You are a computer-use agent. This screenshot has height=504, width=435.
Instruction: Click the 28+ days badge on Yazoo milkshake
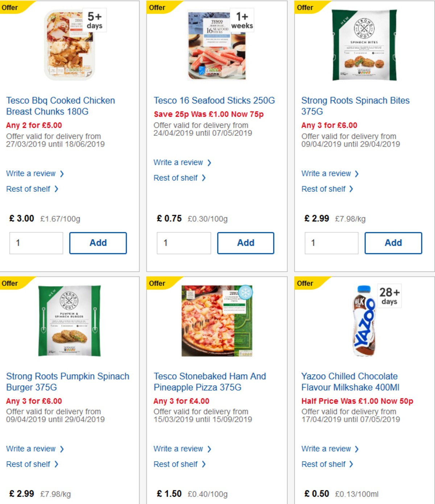coord(390,296)
